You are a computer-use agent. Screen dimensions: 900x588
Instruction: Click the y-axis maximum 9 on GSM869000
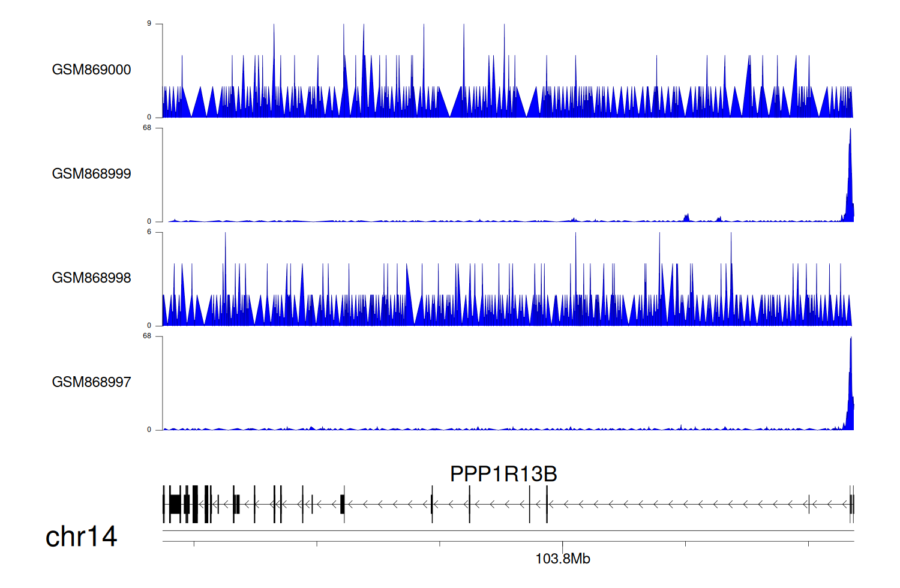149,24
